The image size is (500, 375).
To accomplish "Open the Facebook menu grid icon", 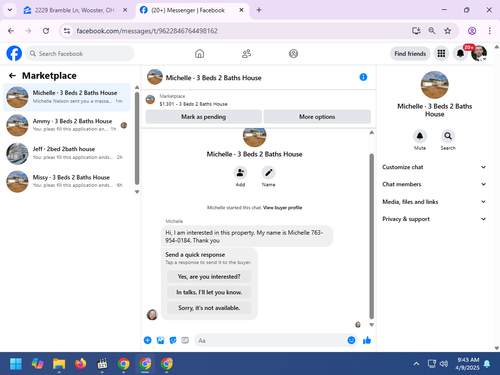I will point(441,53).
